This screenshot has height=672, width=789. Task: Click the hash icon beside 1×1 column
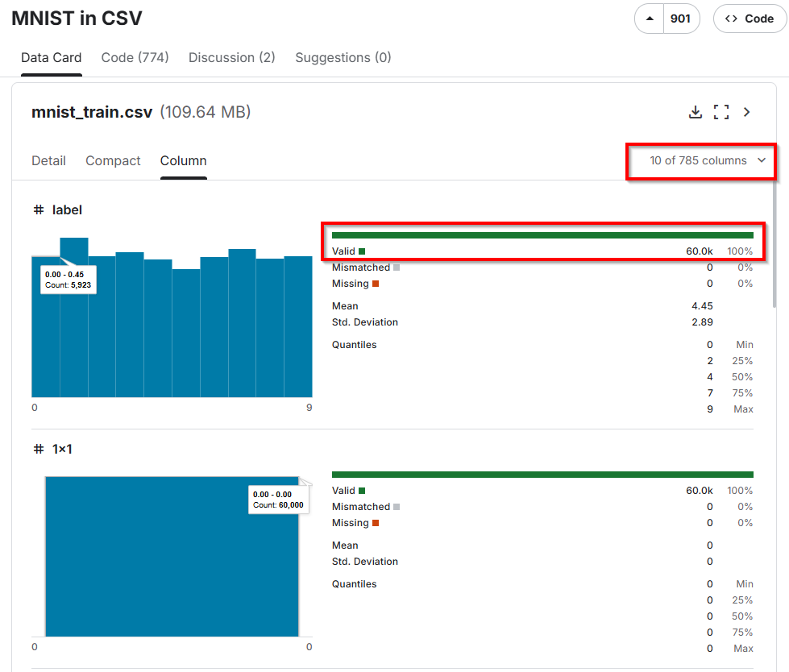[38, 449]
